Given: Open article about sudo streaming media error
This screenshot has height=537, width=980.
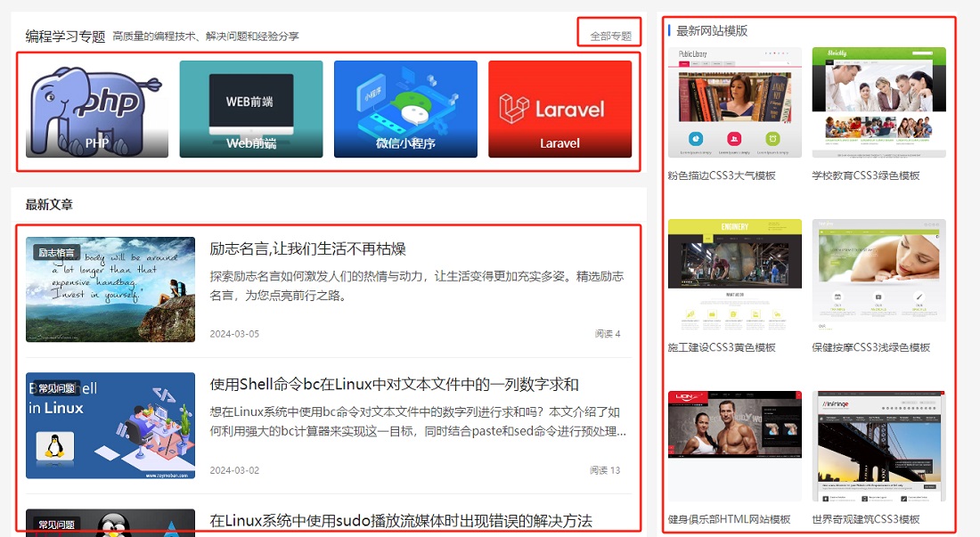Looking at the screenshot, I should 401,521.
